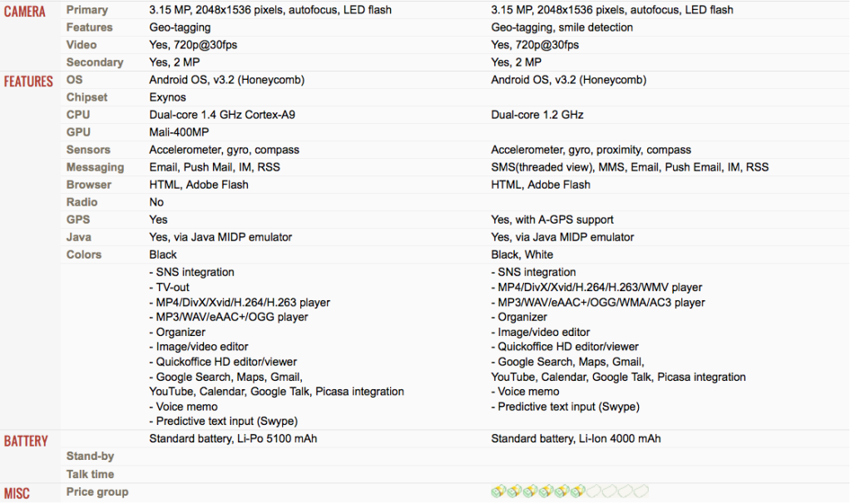
Task: Click the MISC section heading
Action: (17, 494)
